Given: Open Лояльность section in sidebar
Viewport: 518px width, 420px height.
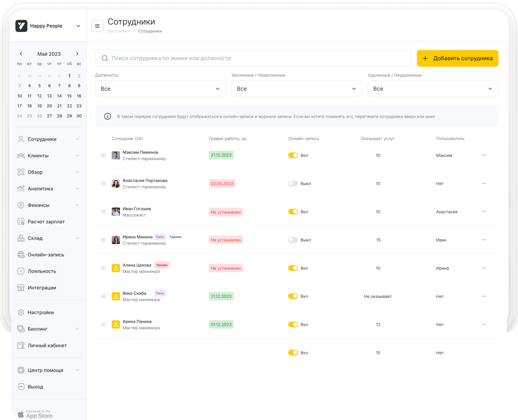Looking at the screenshot, I should (42, 271).
